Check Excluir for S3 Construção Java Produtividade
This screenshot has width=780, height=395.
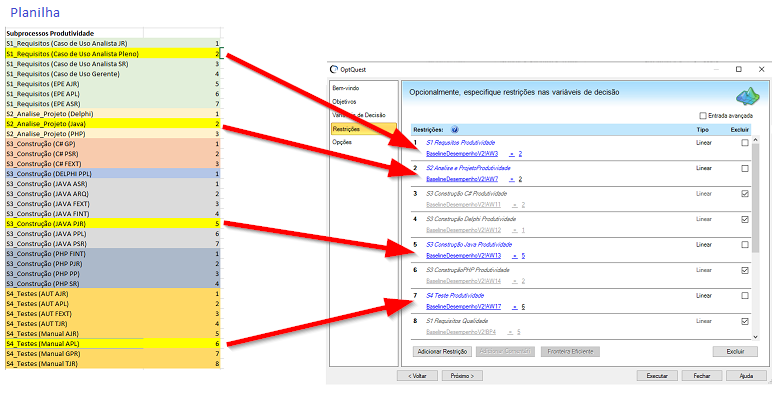click(x=745, y=245)
